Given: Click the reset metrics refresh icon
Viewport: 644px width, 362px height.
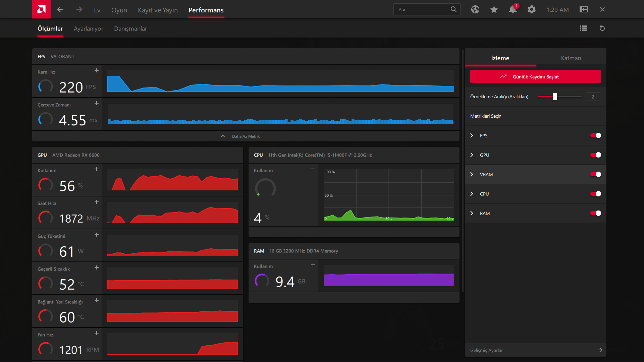Looking at the screenshot, I should tap(602, 28).
